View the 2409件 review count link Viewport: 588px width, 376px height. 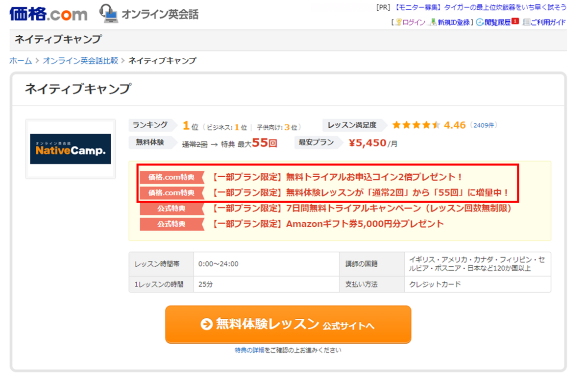click(484, 125)
